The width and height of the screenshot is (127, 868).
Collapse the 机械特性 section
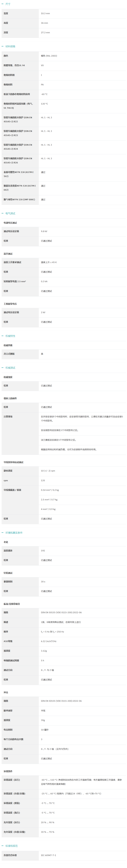(x=8, y=336)
